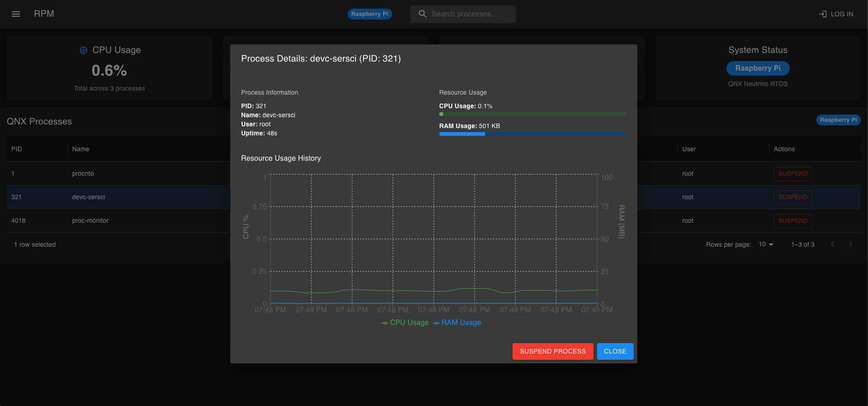This screenshot has width=868, height=406.
Task: Toggle RAM Usage legend series
Action: click(457, 323)
